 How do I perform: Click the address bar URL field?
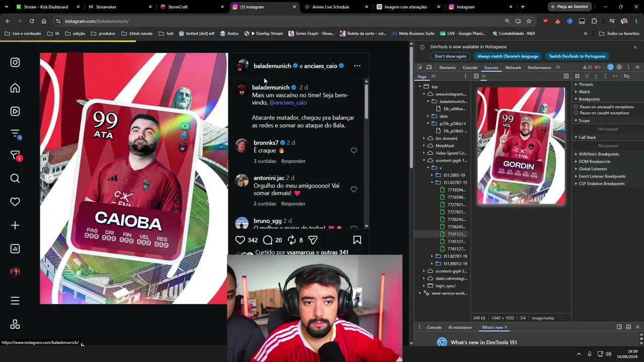(282, 21)
